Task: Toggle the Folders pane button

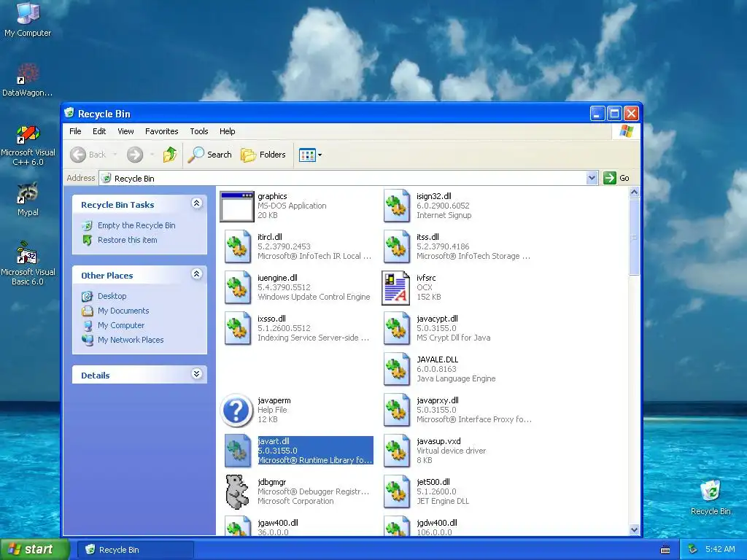Action: pos(263,155)
